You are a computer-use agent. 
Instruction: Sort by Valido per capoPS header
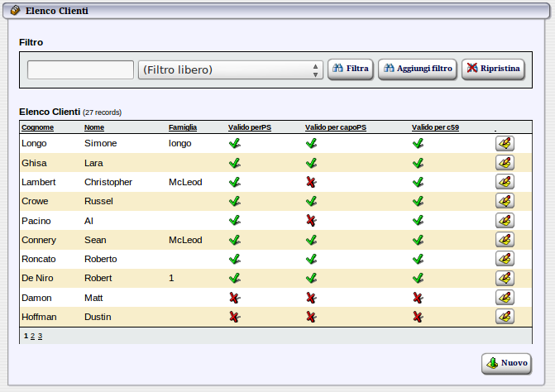click(x=335, y=127)
